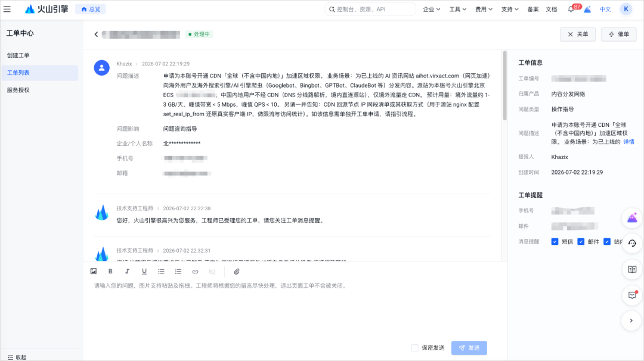Attach a file with the paperclip icon
The image size is (644, 361).
[x=237, y=272]
